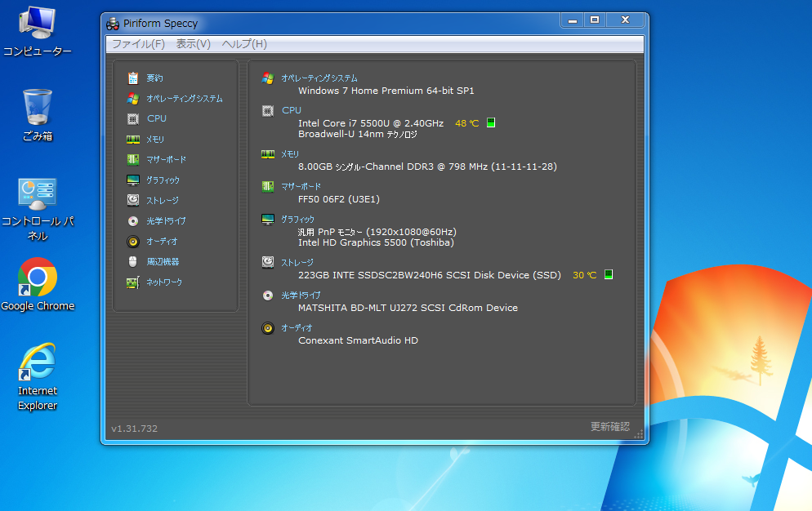Click the オーディオ heading link in summary
The width and height of the screenshot is (812, 511).
[x=297, y=327]
